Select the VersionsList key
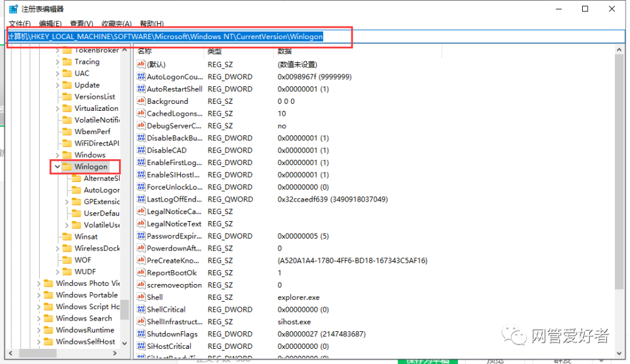This screenshot has width=630, height=364. pyautogui.click(x=94, y=96)
